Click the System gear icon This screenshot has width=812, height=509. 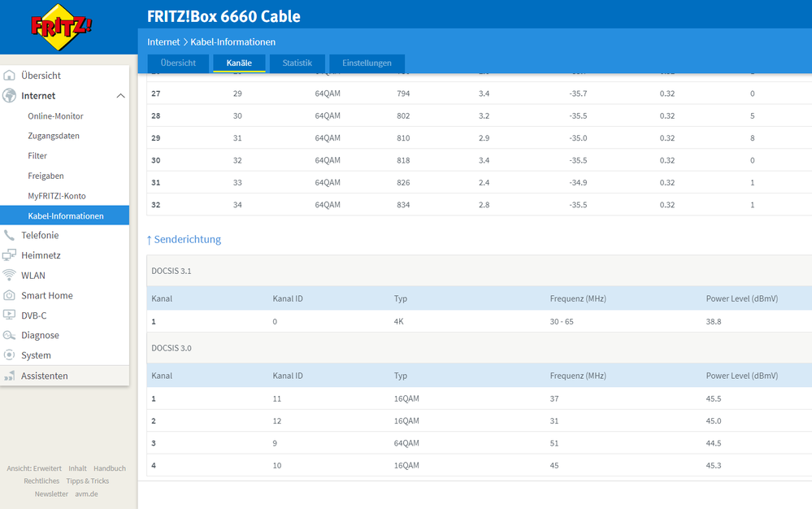pyautogui.click(x=9, y=355)
